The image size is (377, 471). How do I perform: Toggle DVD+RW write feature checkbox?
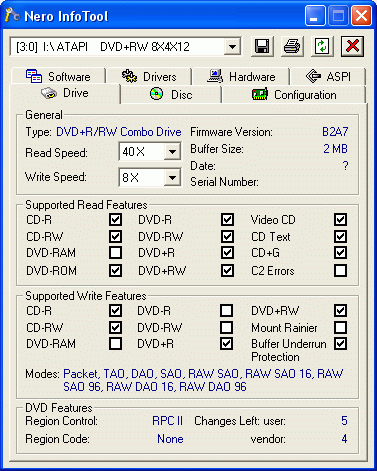pos(340,311)
